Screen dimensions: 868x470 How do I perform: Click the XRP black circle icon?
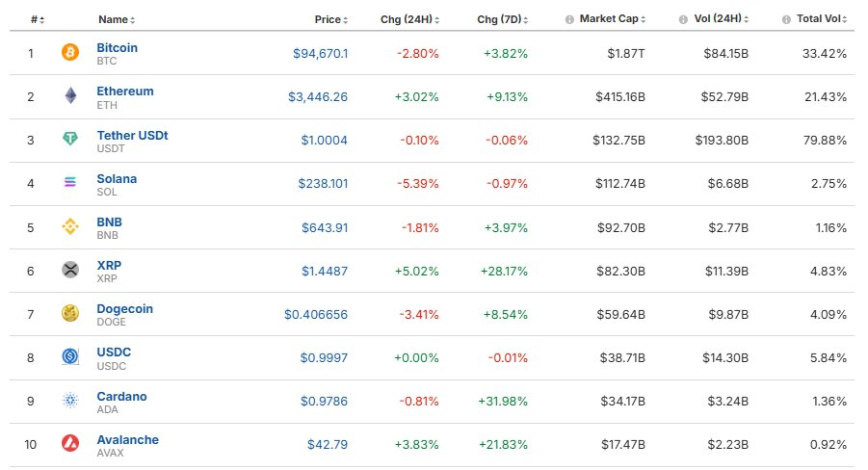(x=70, y=270)
